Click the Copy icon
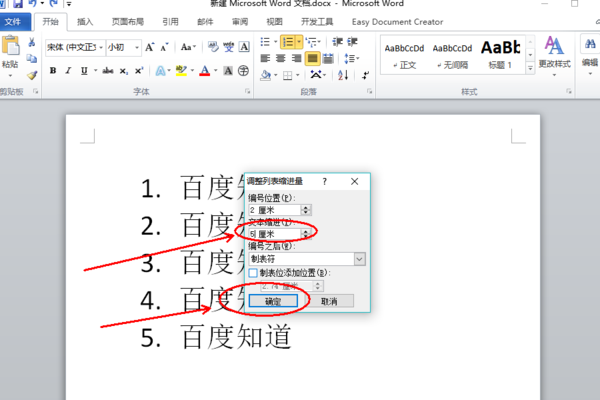Screen dimensions: 600x400 (32, 59)
